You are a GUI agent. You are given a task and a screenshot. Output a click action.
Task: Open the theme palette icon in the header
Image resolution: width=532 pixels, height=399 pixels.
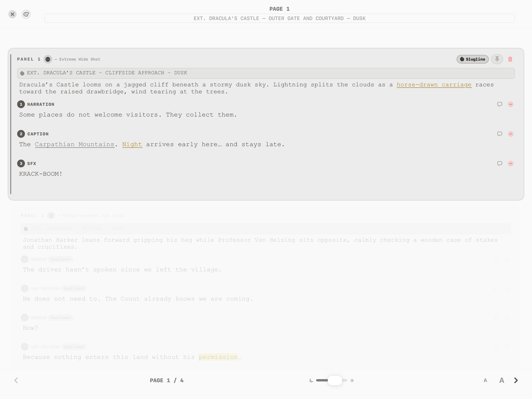[26, 14]
